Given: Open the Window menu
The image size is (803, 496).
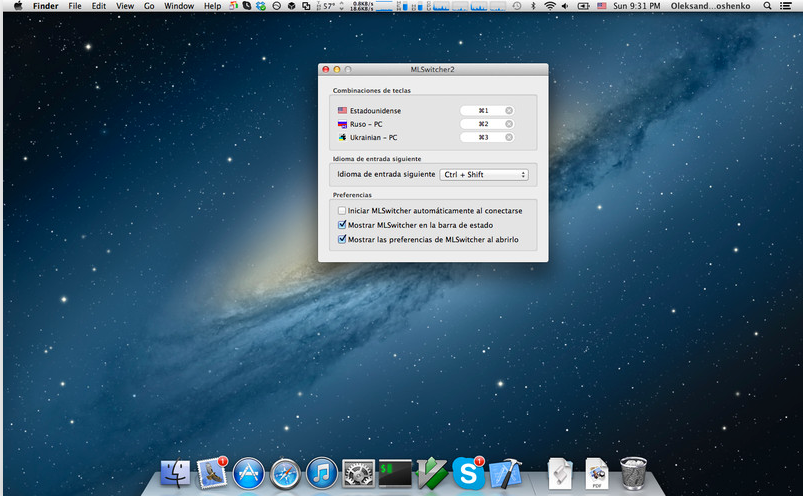Looking at the screenshot, I should [x=179, y=6].
